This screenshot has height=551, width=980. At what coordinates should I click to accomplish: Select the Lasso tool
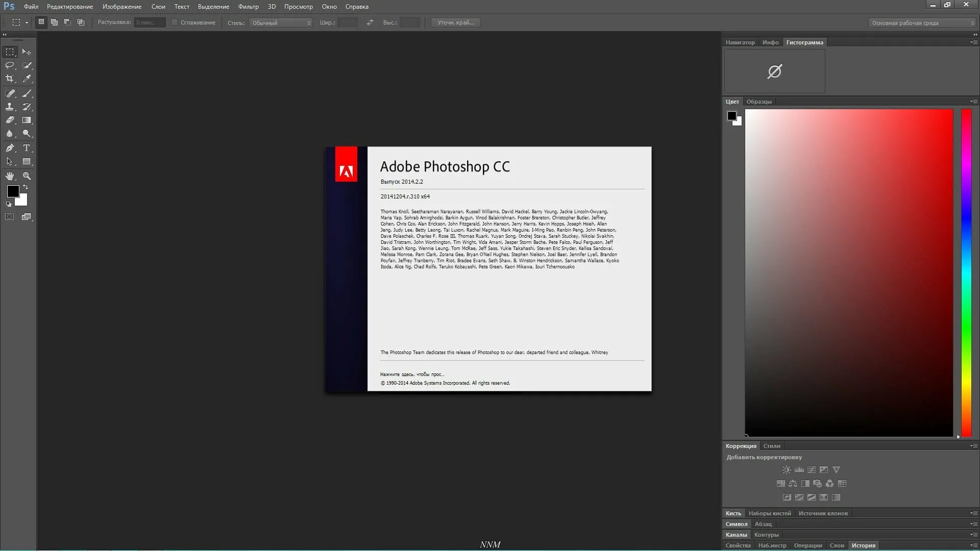pyautogui.click(x=10, y=65)
